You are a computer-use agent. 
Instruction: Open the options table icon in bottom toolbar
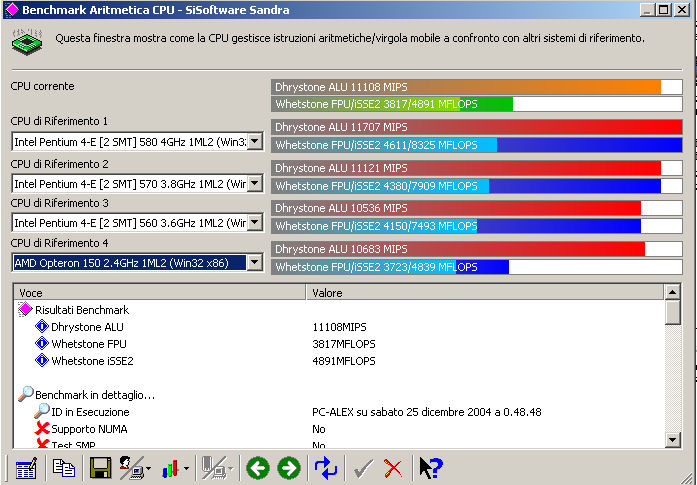click(26, 468)
